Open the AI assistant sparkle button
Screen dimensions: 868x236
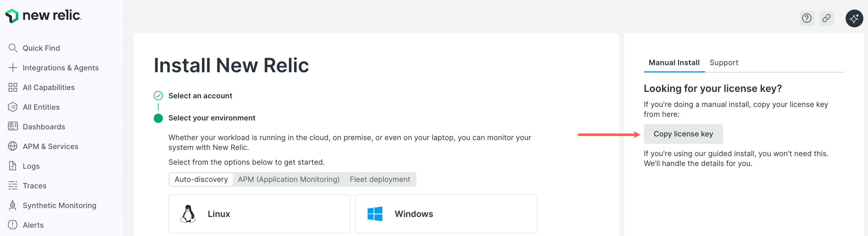(854, 18)
